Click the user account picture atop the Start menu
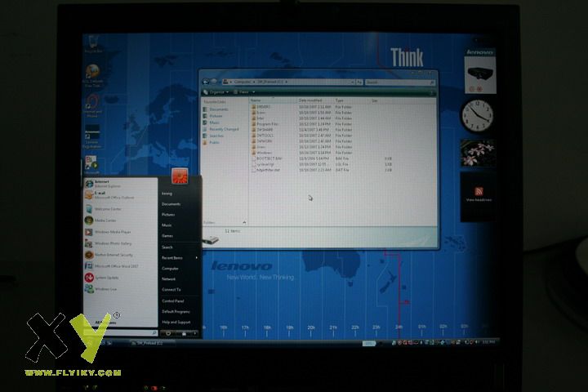Screen dimensions: 588x392 coord(180,176)
